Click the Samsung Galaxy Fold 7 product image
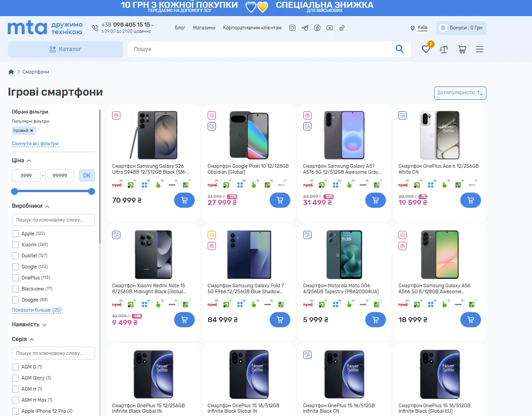Image resolution: width=532 pixels, height=416 pixels. pos(249,255)
